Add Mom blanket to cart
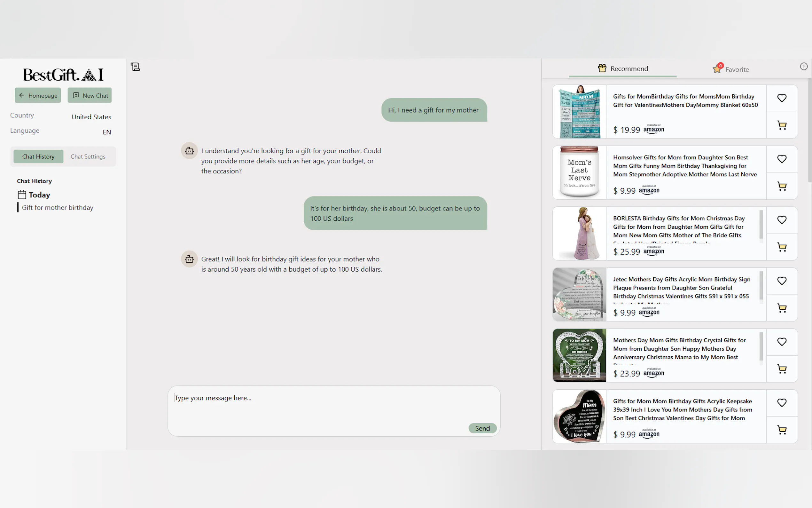This screenshot has height=508, width=812. point(782,125)
